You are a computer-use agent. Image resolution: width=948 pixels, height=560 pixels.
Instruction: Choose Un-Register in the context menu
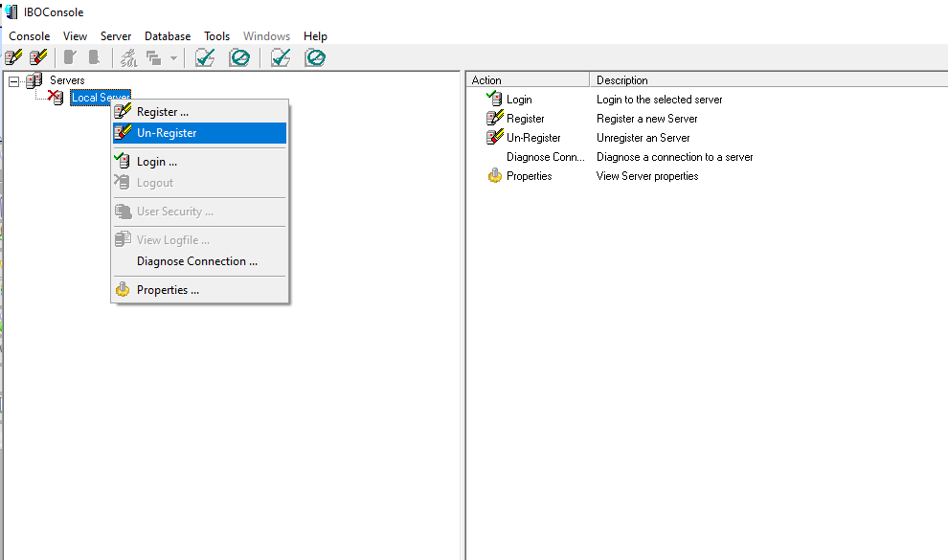coord(199,133)
